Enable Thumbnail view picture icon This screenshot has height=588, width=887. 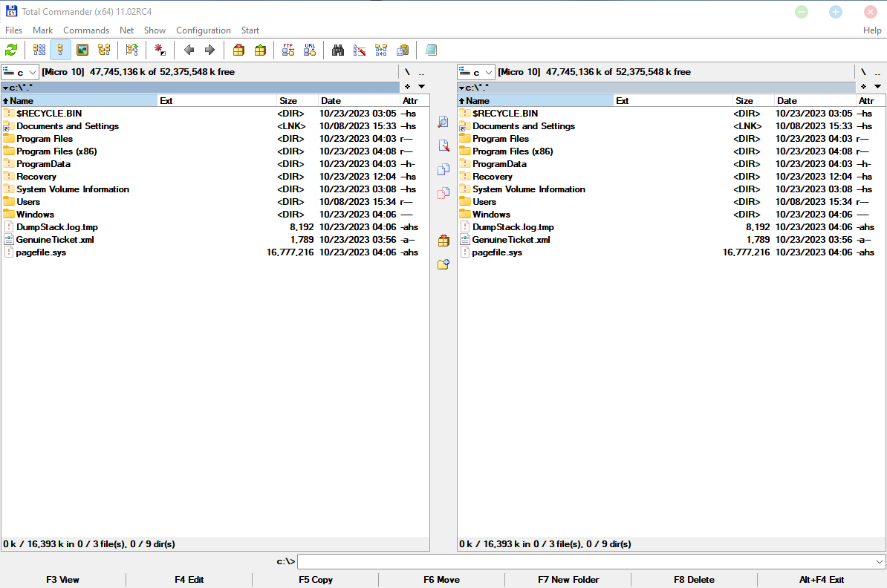click(82, 50)
